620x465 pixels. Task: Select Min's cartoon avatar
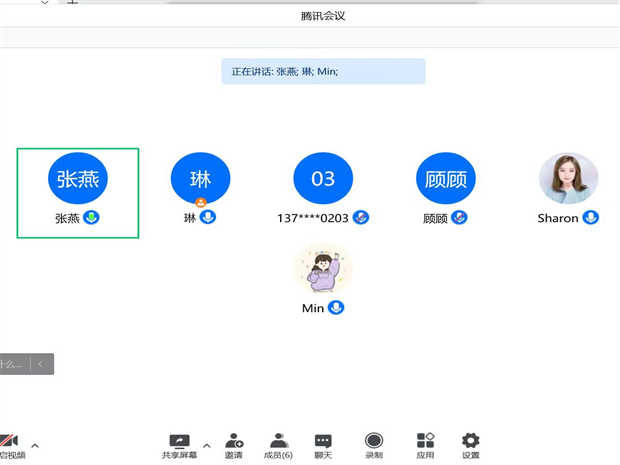pyautogui.click(x=323, y=269)
